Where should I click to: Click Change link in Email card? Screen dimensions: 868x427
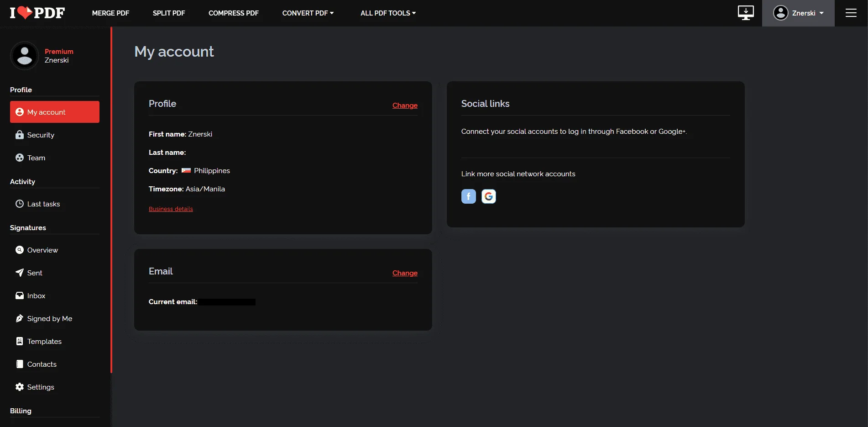pyautogui.click(x=405, y=273)
